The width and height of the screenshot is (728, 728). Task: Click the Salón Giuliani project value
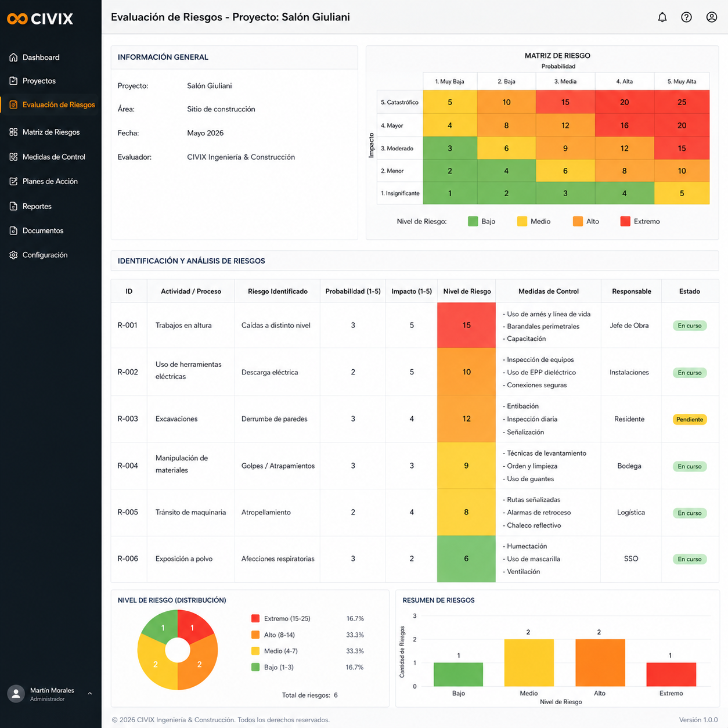210,85
